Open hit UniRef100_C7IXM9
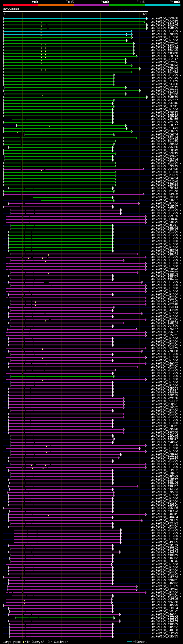 coord(164,81)
